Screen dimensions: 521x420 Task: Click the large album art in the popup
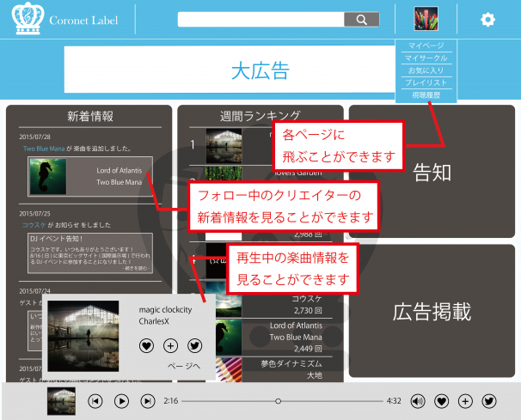pyautogui.click(x=83, y=336)
